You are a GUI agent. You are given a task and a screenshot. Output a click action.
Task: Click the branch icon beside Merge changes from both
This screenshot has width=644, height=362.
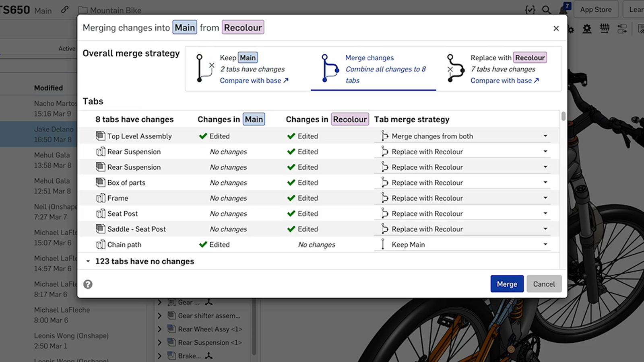385,136
